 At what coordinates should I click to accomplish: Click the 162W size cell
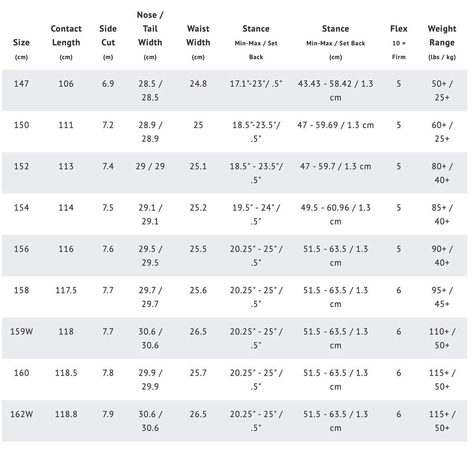(21, 414)
